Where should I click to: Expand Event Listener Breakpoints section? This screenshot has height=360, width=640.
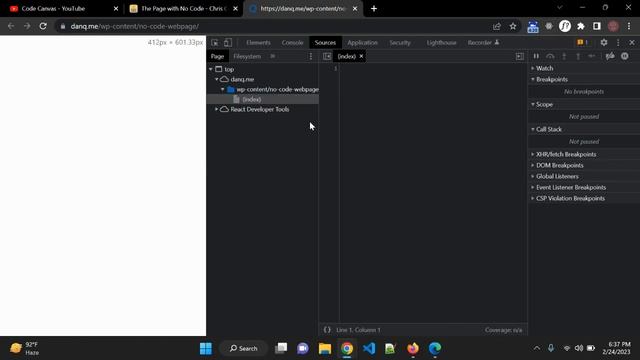click(x=571, y=187)
